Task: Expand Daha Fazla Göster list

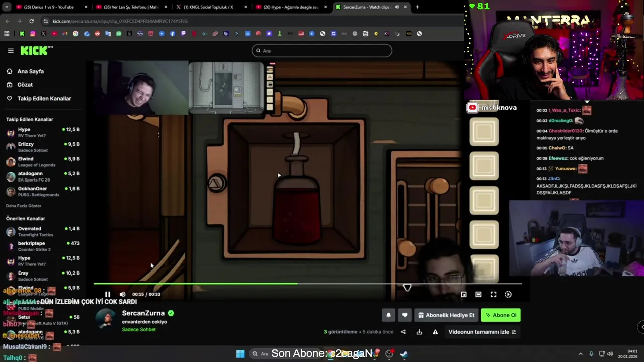Action: (x=24, y=206)
